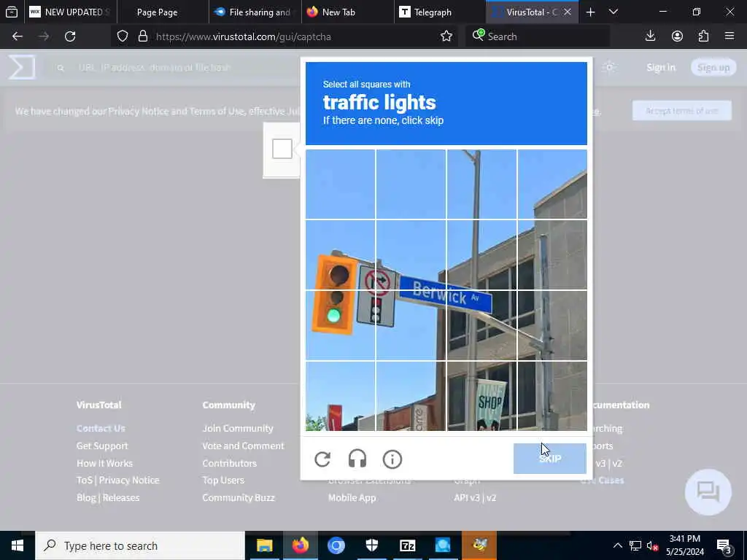
Task: Open the Contributors footer link
Action: click(229, 463)
